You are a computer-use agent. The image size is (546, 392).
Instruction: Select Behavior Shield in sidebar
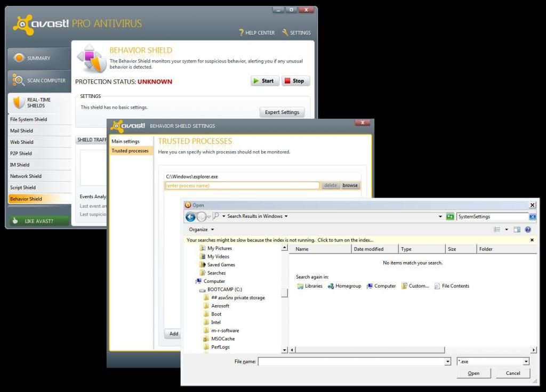tap(39, 199)
